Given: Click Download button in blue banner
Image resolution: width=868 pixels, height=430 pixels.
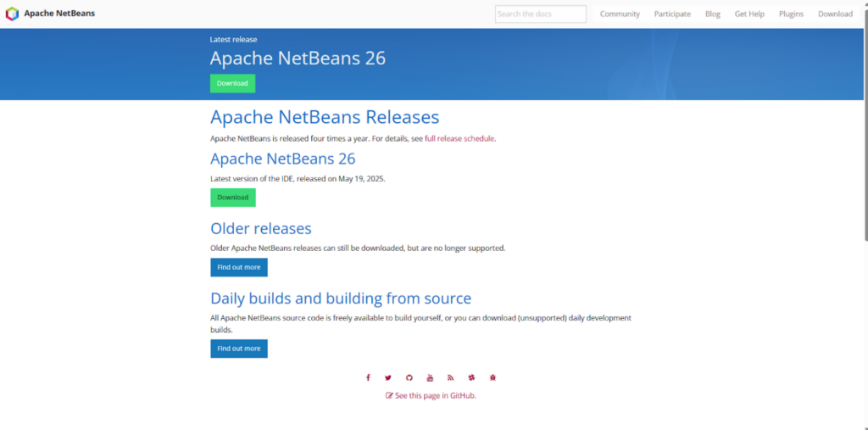Looking at the screenshot, I should coord(232,83).
